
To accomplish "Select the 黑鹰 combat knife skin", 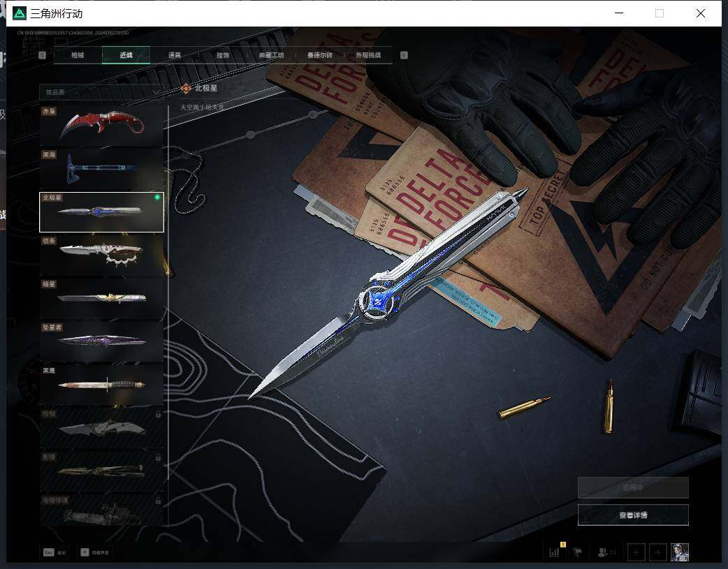I will point(102,385).
